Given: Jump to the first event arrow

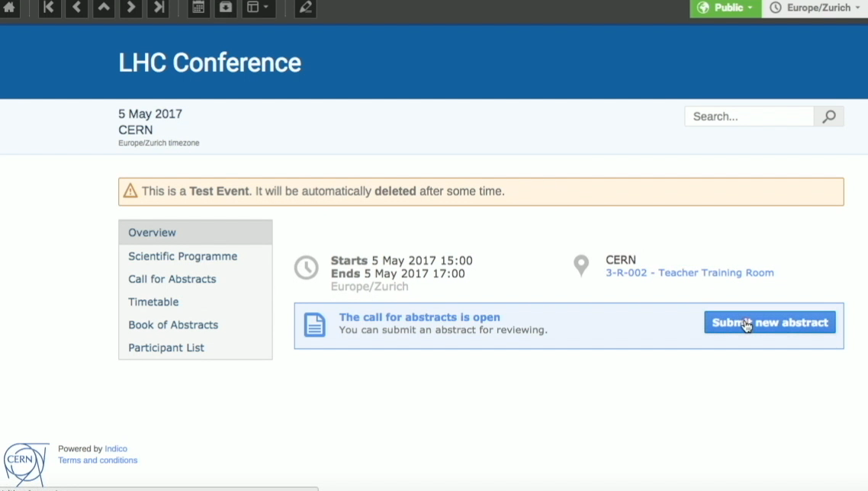Looking at the screenshot, I should pyautogui.click(x=50, y=8).
